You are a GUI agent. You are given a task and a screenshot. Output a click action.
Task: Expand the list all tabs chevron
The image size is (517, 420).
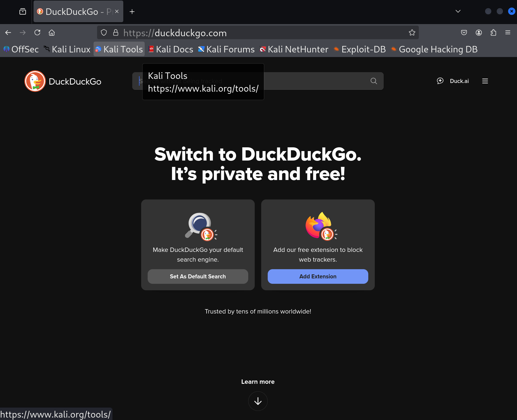[x=458, y=11]
